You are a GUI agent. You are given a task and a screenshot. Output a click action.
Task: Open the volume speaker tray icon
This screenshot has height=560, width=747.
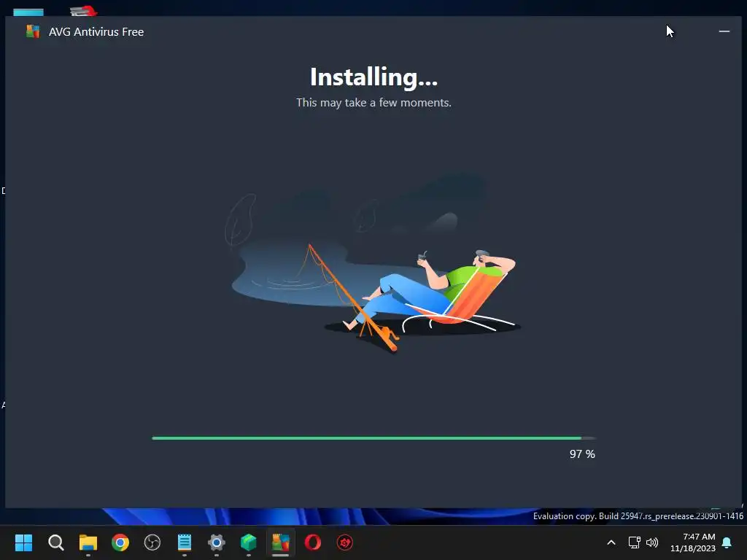tap(652, 542)
